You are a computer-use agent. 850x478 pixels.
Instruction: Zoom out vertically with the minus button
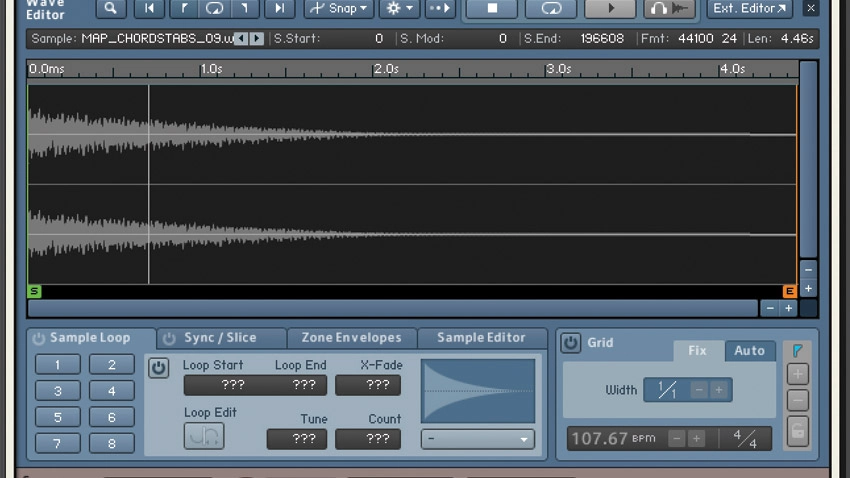coord(808,270)
